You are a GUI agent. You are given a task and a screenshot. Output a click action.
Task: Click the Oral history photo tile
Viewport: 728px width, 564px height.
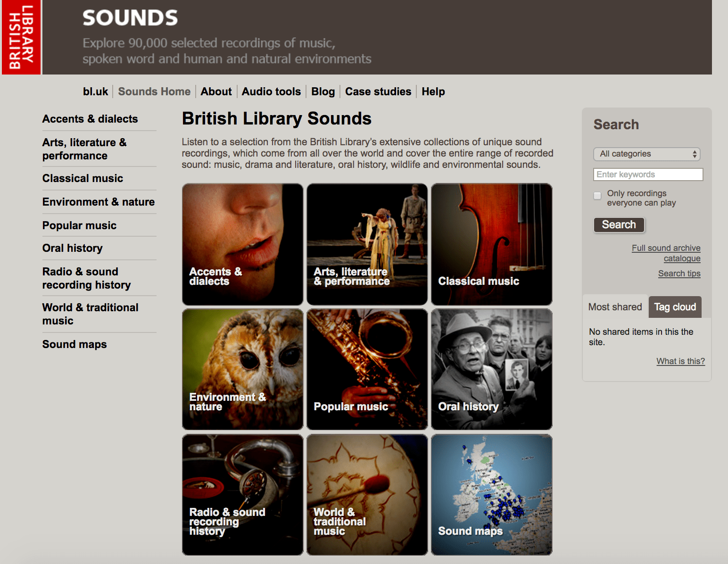(491, 369)
